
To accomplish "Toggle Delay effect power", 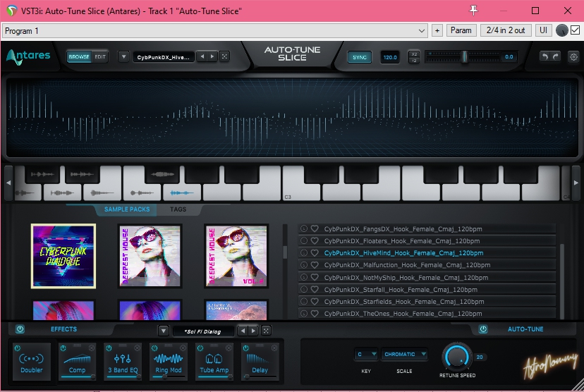I will tap(246, 348).
